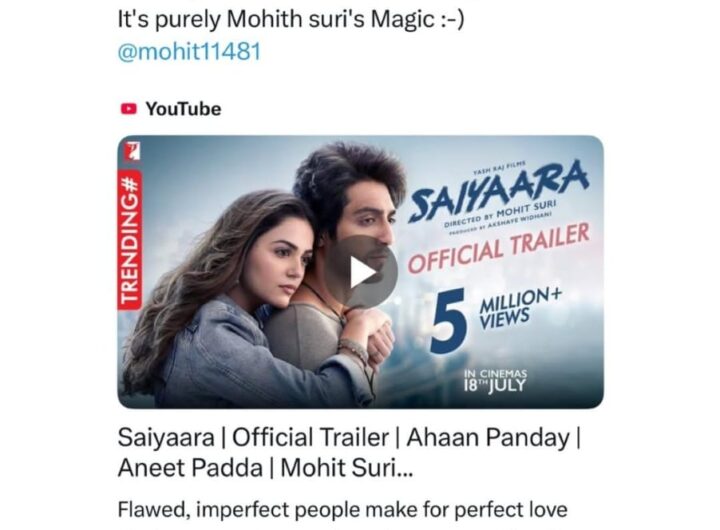Screen dimensions: 720x530
Task: Click the Yash Raj Films small caption
Action: (500, 169)
